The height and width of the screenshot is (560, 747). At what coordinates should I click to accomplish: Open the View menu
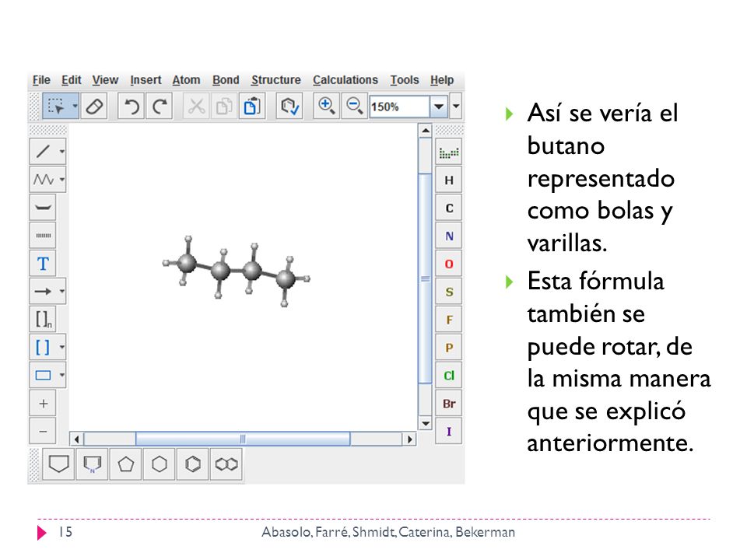[x=105, y=80]
